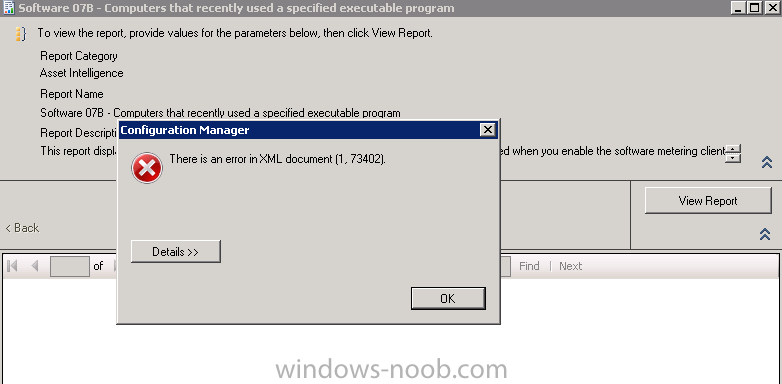
Task: Click the Configuration Manager title bar
Action: 299,130
